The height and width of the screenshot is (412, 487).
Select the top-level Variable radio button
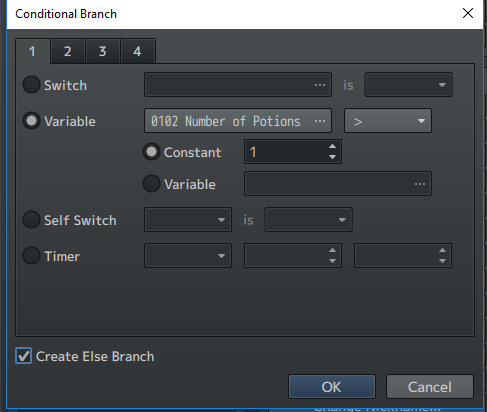(x=31, y=121)
